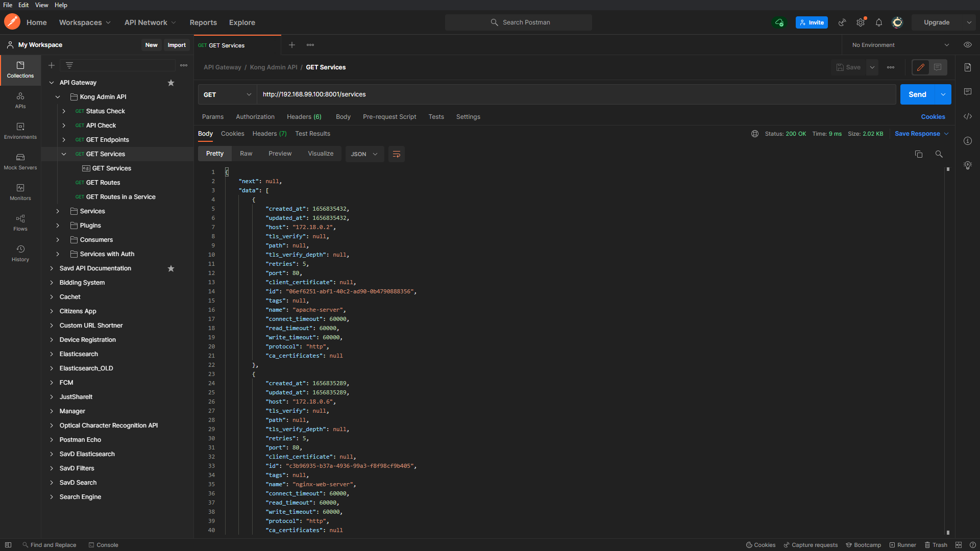Open the GET method dropdown
Image resolution: width=980 pixels, height=551 pixels.
(227, 94)
